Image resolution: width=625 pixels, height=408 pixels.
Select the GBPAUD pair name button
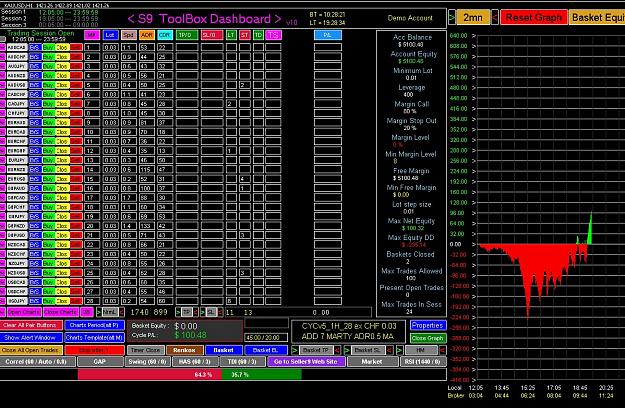[17, 188]
